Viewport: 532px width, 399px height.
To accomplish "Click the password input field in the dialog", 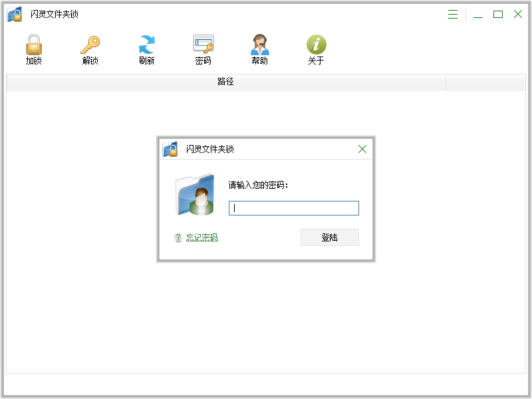I will pyautogui.click(x=293, y=208).
